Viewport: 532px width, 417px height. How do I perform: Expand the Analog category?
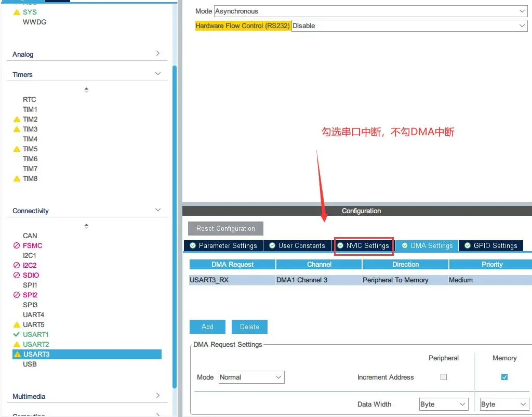click(86, 54)
